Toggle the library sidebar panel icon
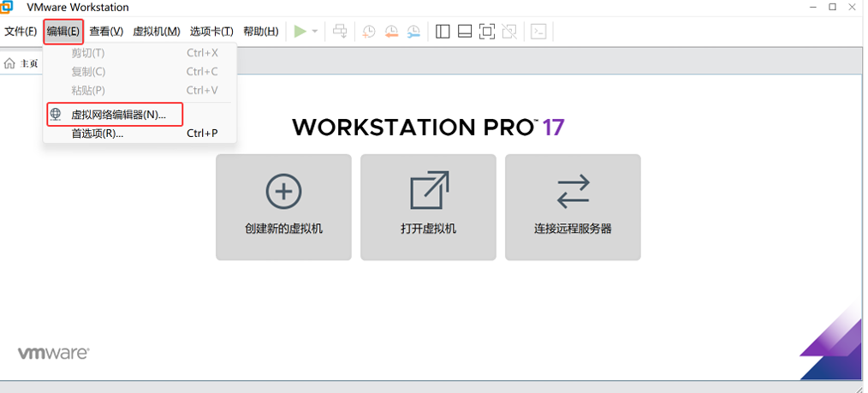 (x=443, y=32)
